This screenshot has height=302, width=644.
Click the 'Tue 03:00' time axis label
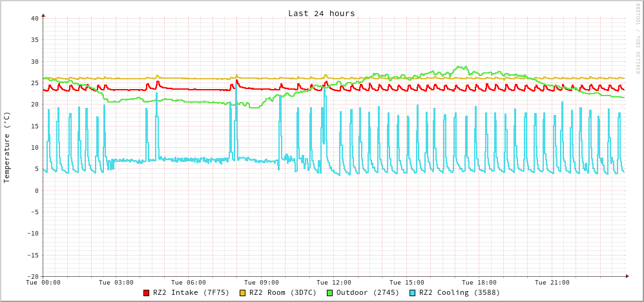[116, 283]
